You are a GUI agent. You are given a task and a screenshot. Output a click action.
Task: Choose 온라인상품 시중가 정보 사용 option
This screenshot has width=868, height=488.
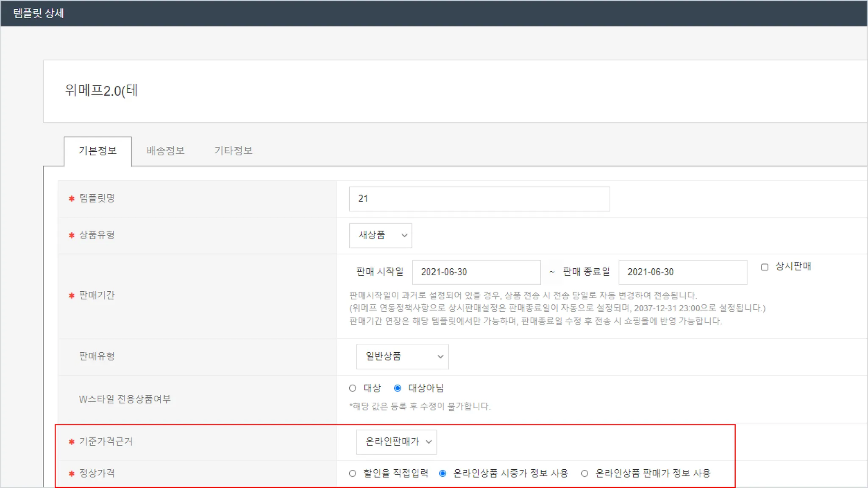(x=442, y=474)
